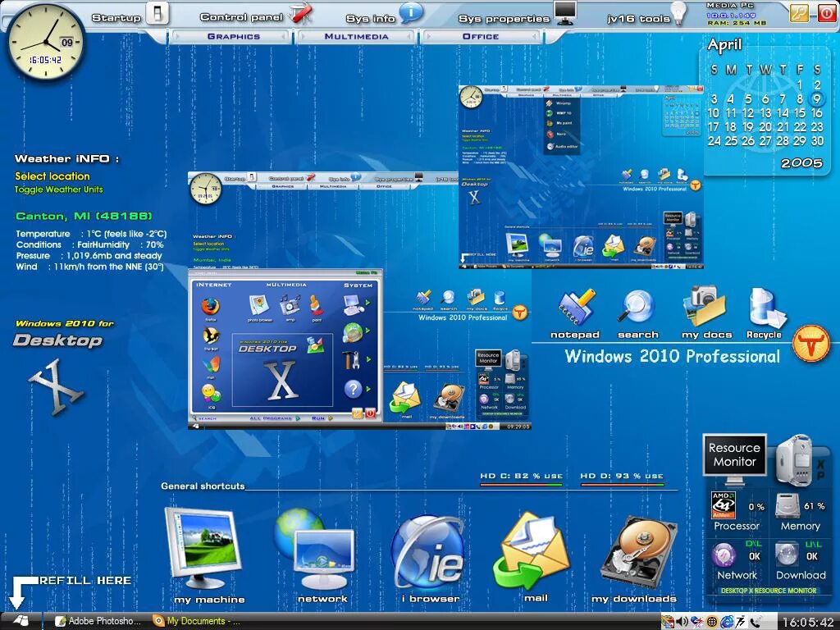
Task: Click the phone tray icon
Action: point(756,622)
